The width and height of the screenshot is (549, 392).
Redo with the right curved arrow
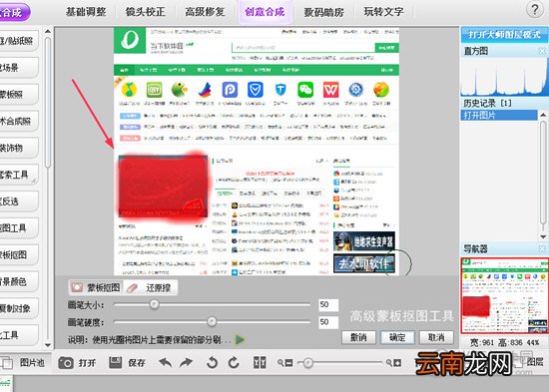[x=187, y=363]
